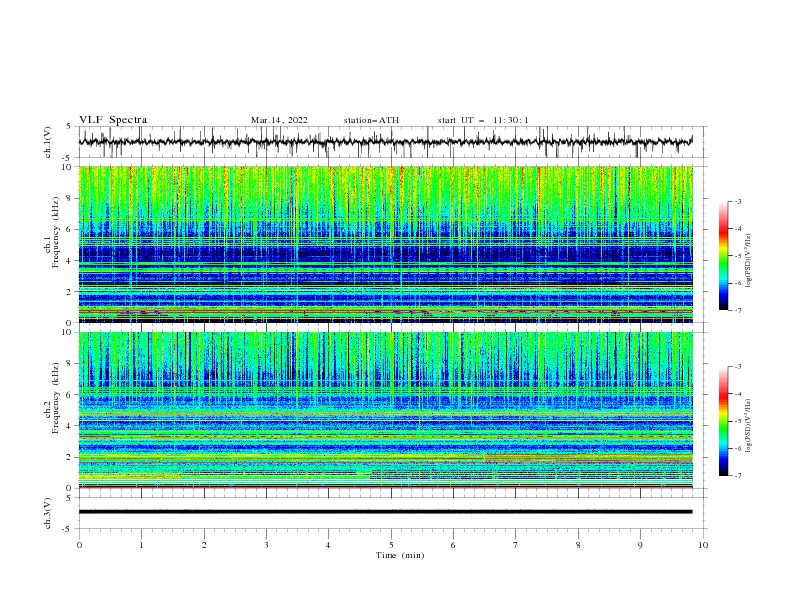Click time axis tick label "9"
The width and height of the screenshot is (792, 612).
pos(640,545)
